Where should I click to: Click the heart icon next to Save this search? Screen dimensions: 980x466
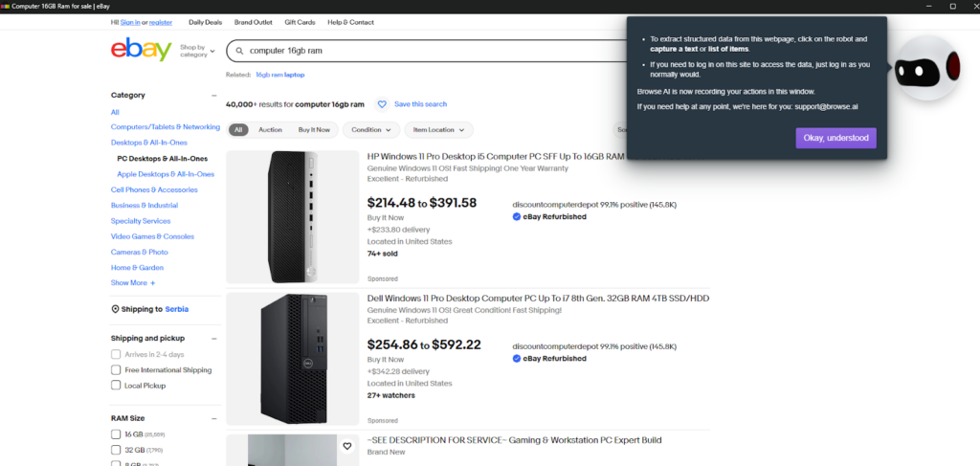382,104
